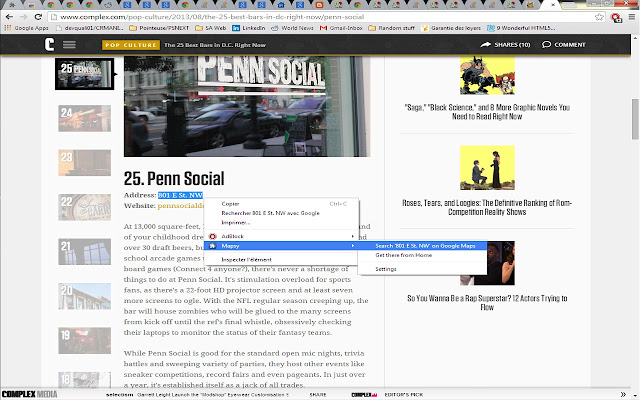Open the 9 Wonderful HTML5 bookmark

click(521, 28)
